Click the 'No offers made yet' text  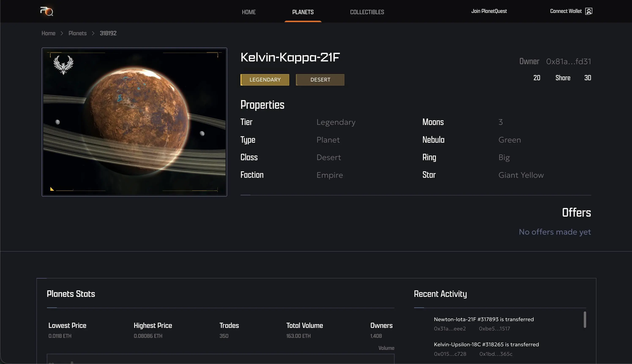(x=555, y=232)
